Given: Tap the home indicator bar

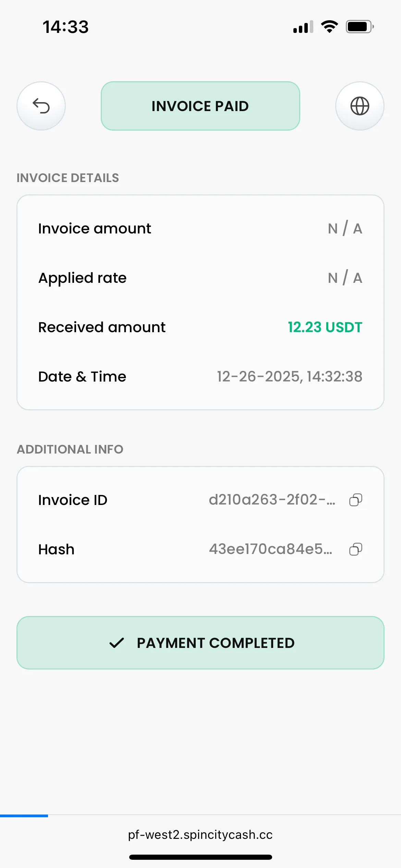Looking at the screenshot, I should [x=200, y=857].
